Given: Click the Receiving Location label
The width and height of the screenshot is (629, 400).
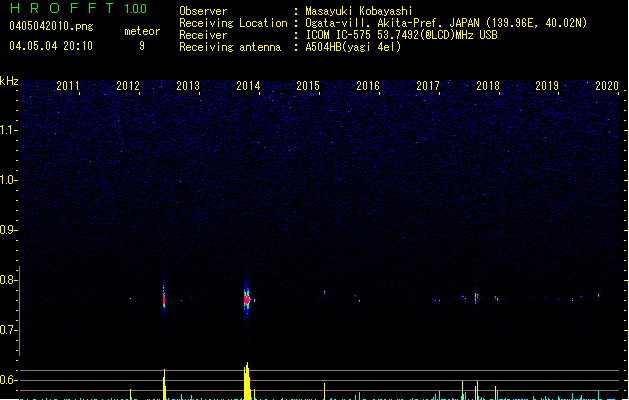Looking at the screenshot, I should click(x=233, y=23).
